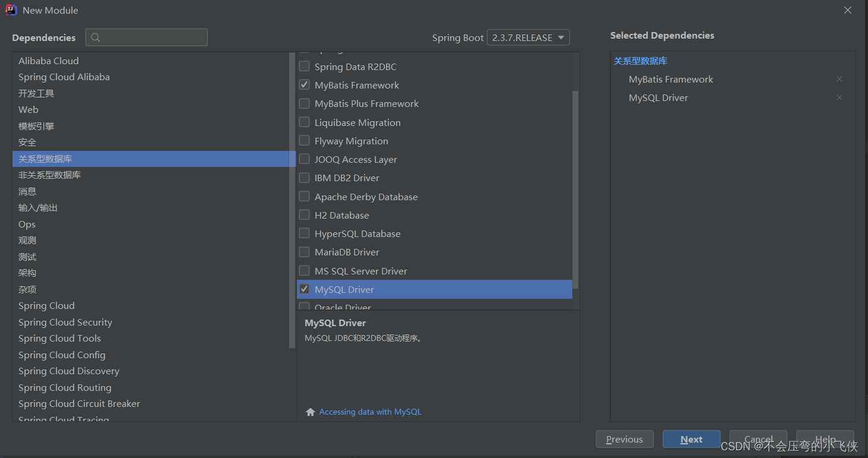Uncheck the MyBatis Framework checkbox
The image size is (868, 458).
[x=304, y=85]
